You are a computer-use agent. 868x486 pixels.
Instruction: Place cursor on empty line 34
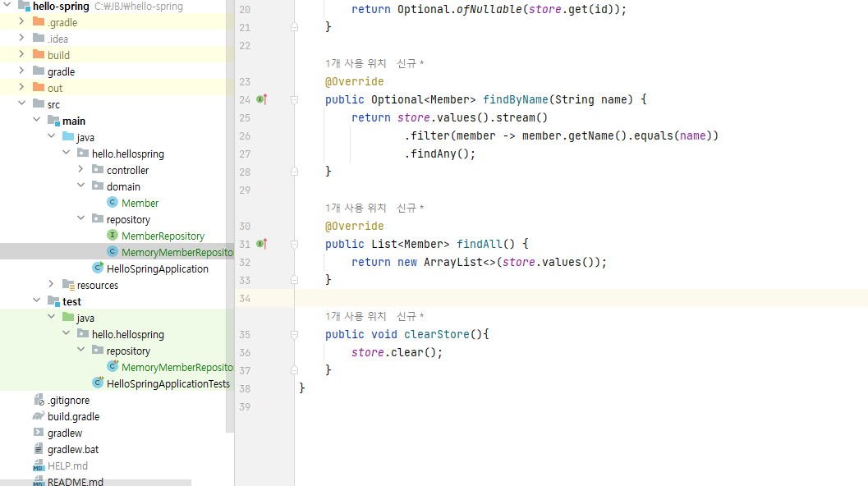(x=581, y=298)
